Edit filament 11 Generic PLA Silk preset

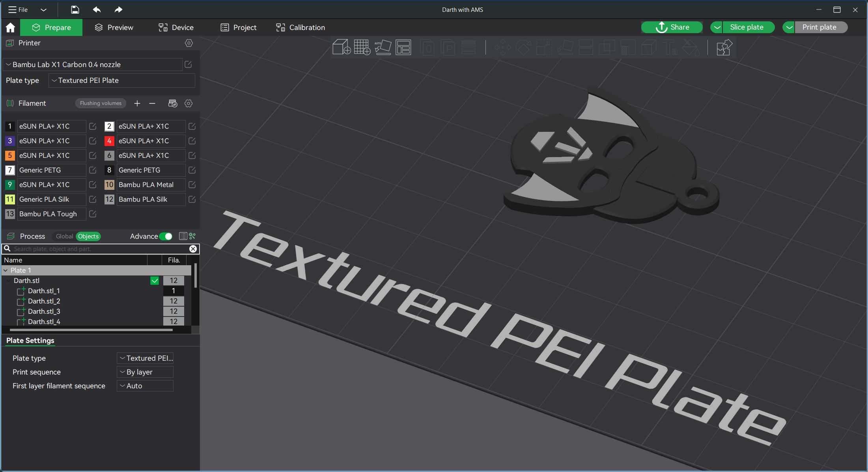pyautogui.click(x=93, y=199)
